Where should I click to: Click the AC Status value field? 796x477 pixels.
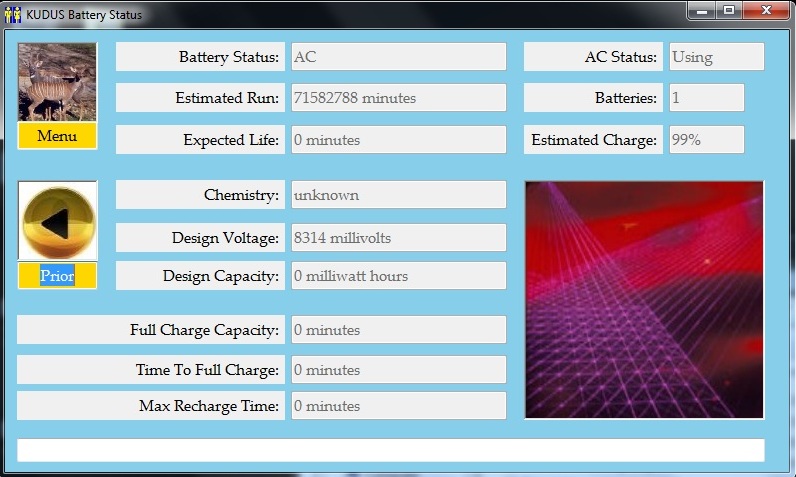[715, 57]
